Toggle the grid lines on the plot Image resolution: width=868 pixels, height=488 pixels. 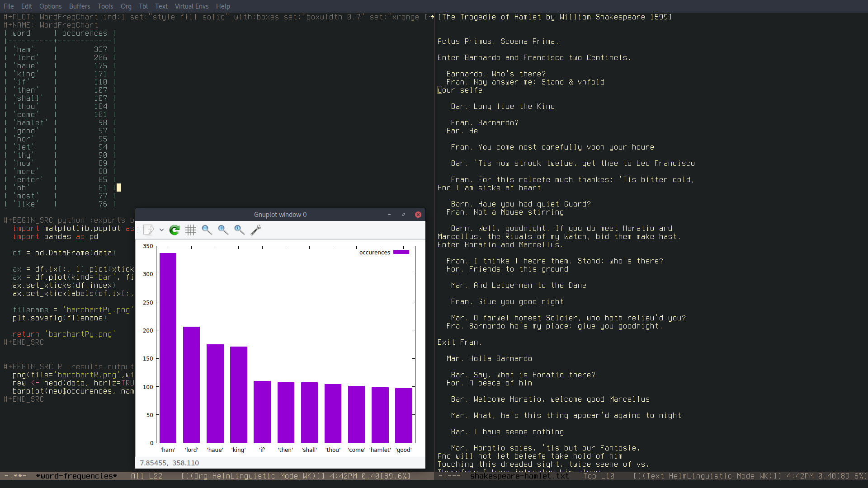(x=191, y=230)
